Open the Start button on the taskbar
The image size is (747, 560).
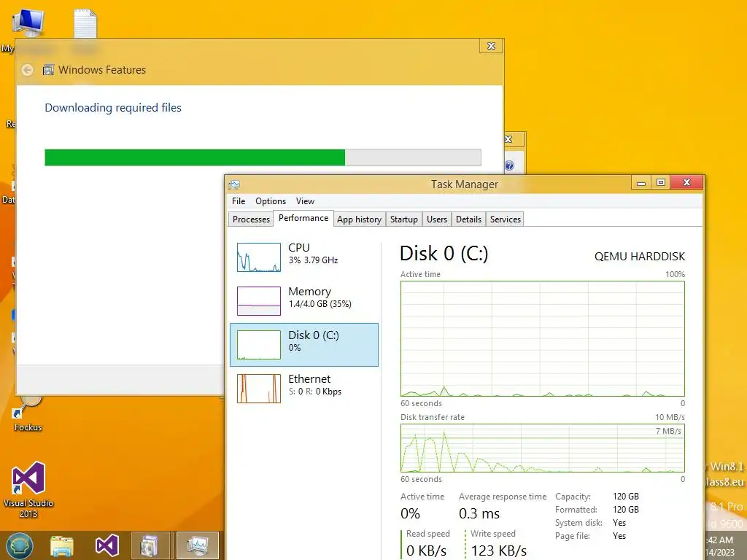[x=19, y=545]
